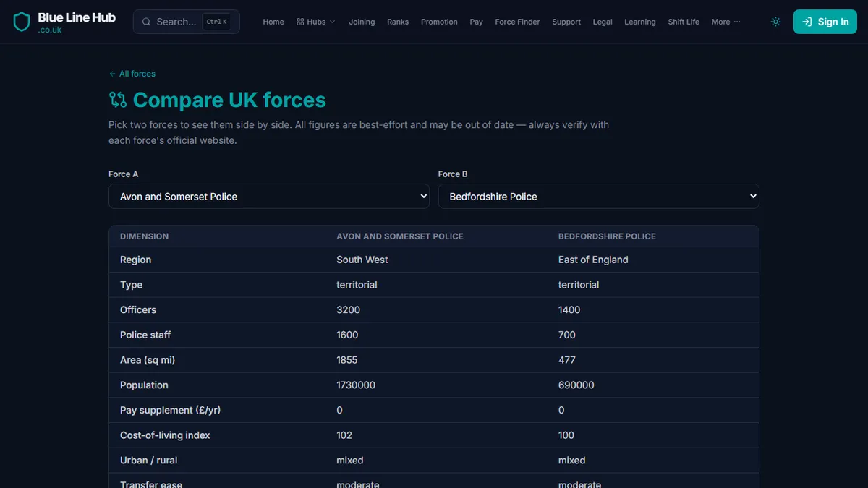Image resolution: width=868 pixels, height=488 pixels.
Task: Open the Force A dropdown
Action: (269, 196)
